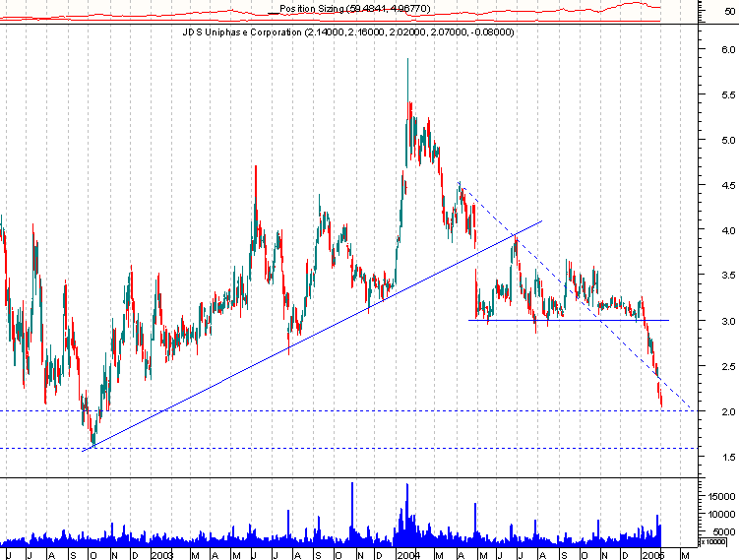
Task: Click the 4.5 price axis label
Action: coord(728,185)
